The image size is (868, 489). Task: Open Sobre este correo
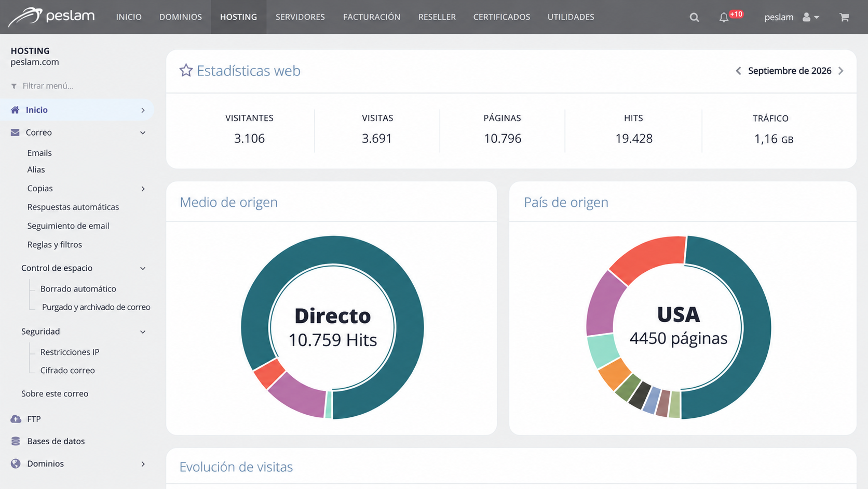tap(55, 393)
